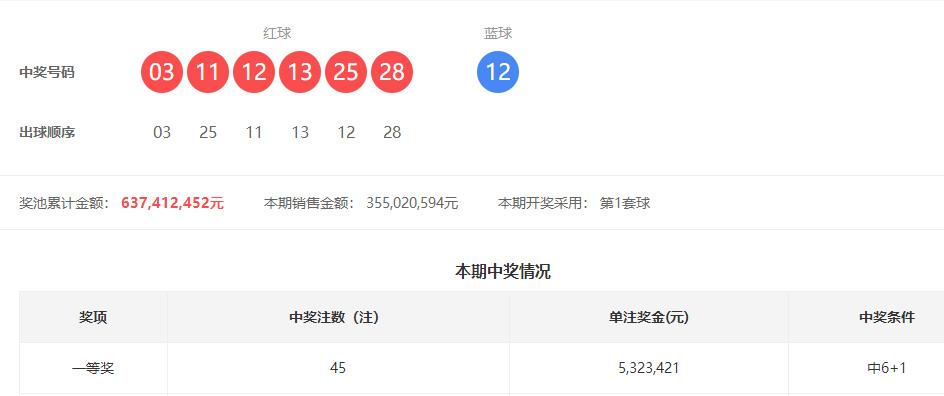
Task: Click red ball number 25
Action: click(346, 72)
